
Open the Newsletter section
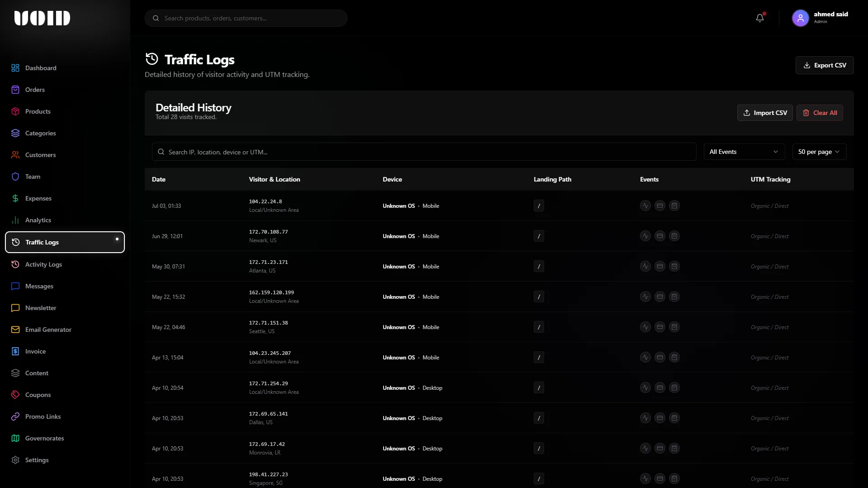65,308
